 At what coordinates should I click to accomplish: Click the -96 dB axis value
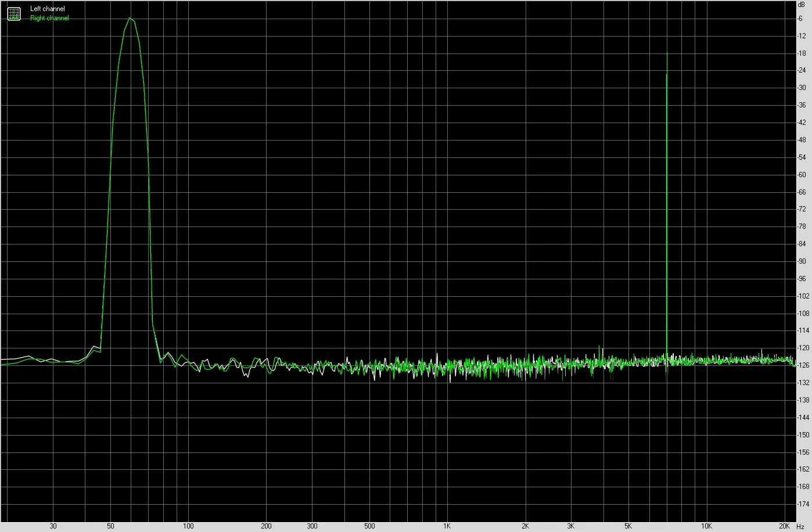point(802,279)
